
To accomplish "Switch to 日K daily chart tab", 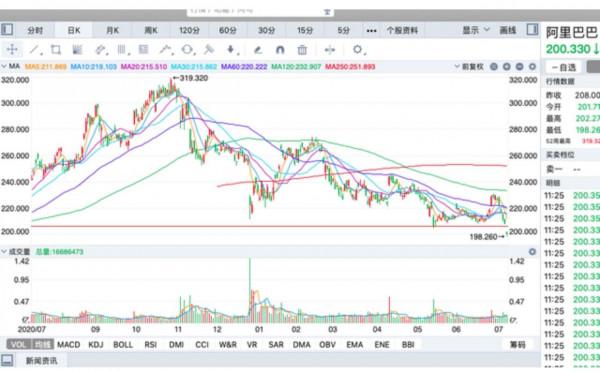I will (x=73, y=31).
